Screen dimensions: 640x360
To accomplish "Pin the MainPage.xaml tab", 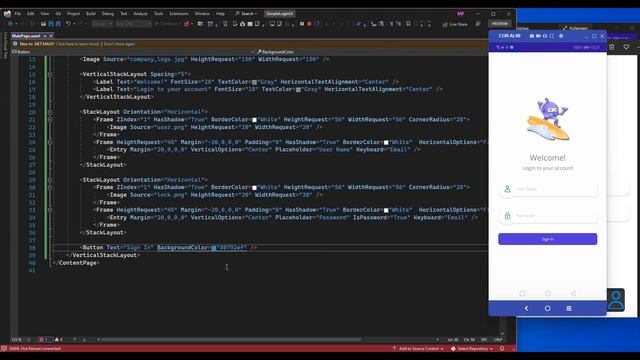I will point(45,36).
